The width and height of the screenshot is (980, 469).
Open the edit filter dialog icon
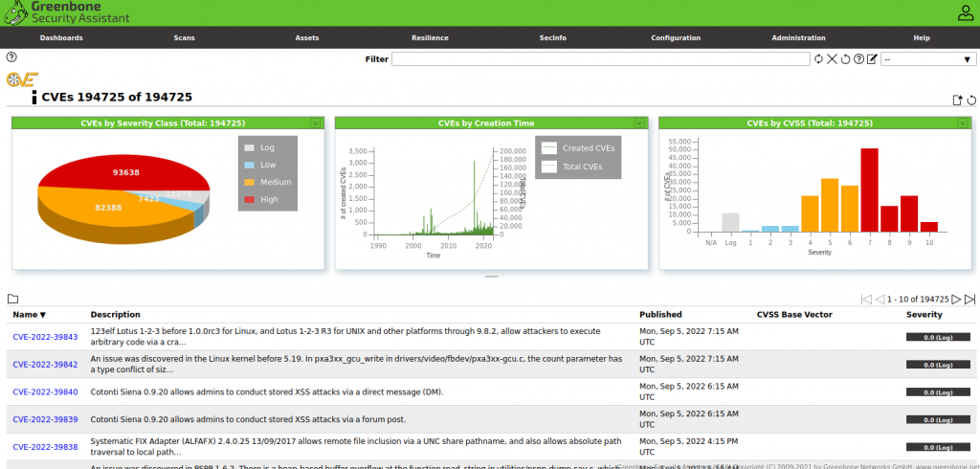click(872, 58)
